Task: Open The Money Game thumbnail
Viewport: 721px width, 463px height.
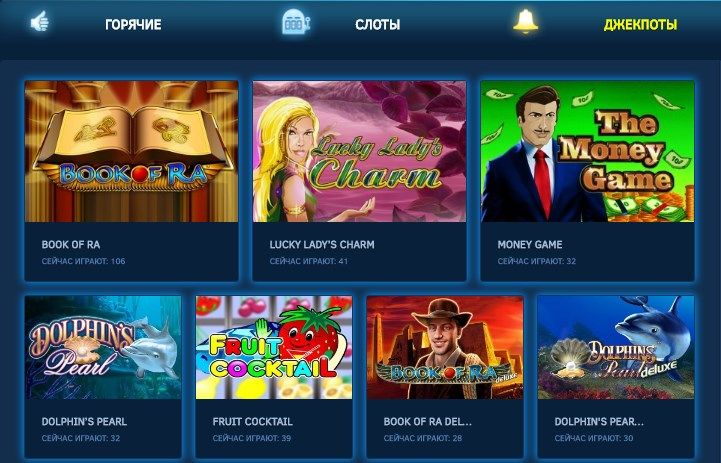Action: coord(587,151)
